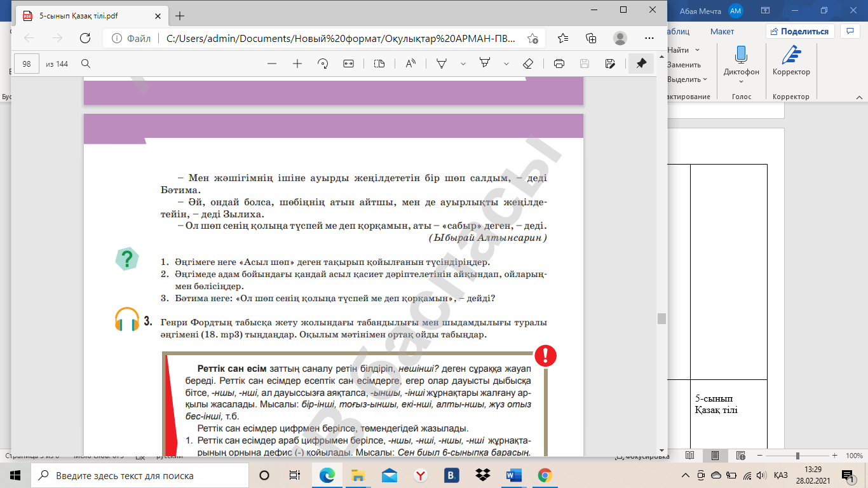Click the Word account avatar AM

coord(736,10)
